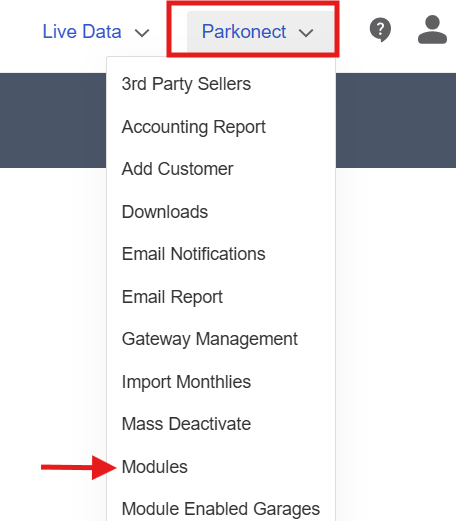Open the Downloads menu entry
This screenshot has width=456, height=521.
(x=165, y=212)
